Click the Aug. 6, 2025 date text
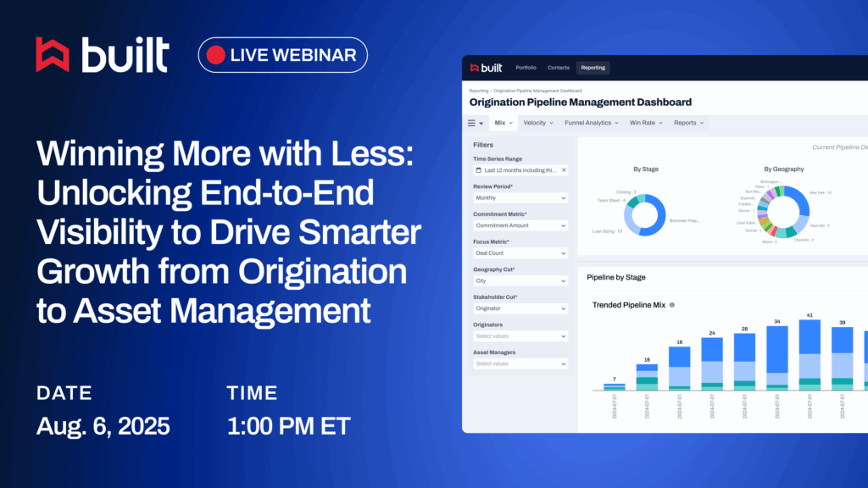This screenshot has height=488, width=868. 103,426
